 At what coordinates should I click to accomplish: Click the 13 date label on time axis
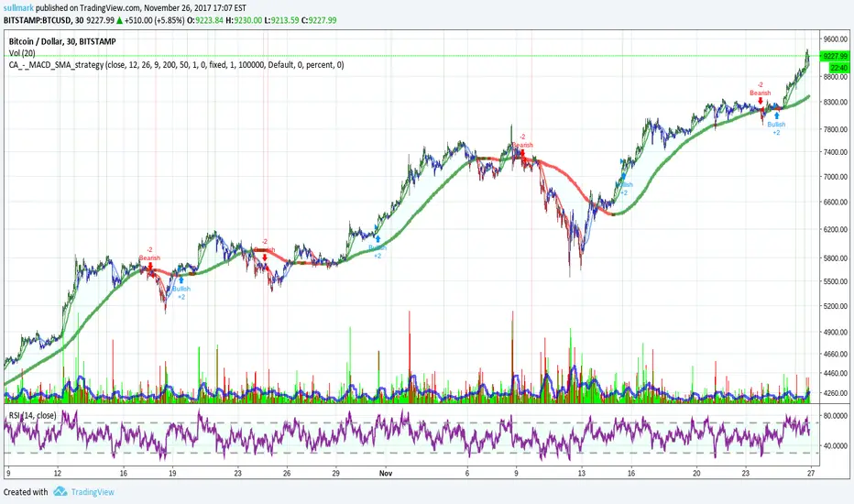click(582, 473)
